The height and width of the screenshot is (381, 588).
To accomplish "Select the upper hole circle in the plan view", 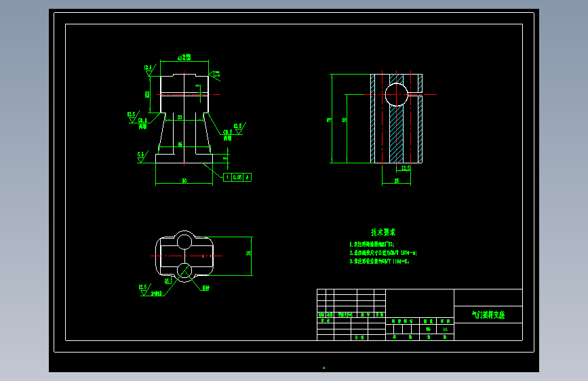I will [x=184, y=242].
